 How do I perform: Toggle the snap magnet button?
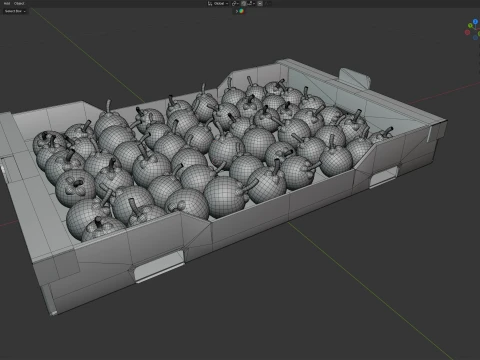[244, 3]
